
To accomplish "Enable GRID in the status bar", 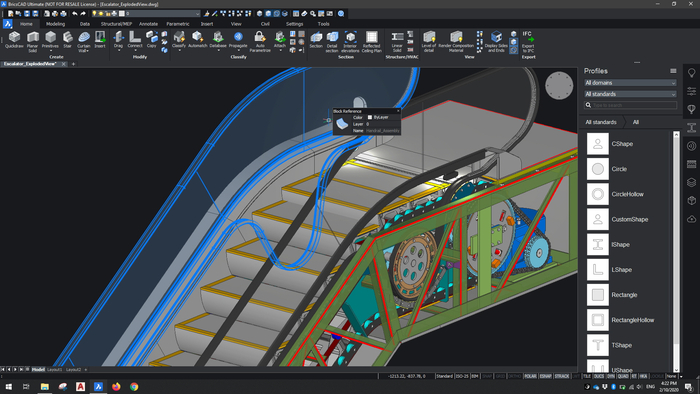I will [500, 376].
